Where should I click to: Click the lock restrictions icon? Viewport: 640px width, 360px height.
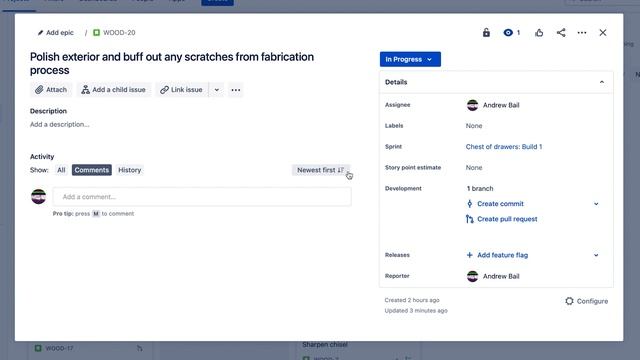click(486, 33)
